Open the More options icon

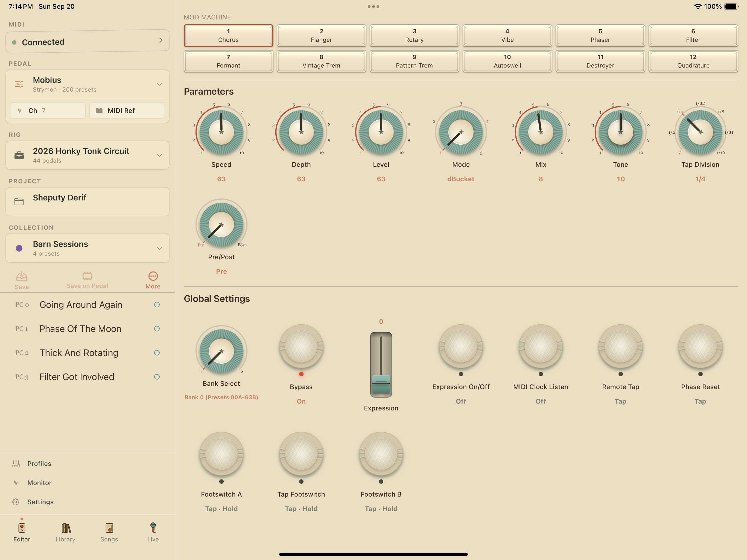pos(153,276)
